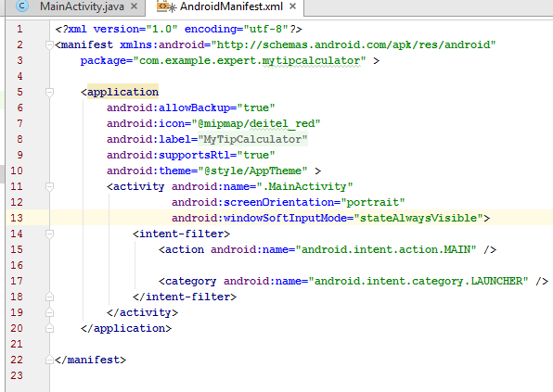The image size is (553, 392).
Task: Click the stateAlwaysVisible attribute value
Action: [418, 218]
